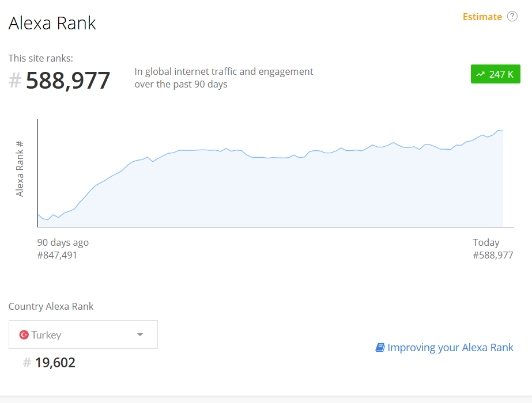532x403 pixels.
Task: Click the Alexa Rank # y-axis label
Action: 20,169
